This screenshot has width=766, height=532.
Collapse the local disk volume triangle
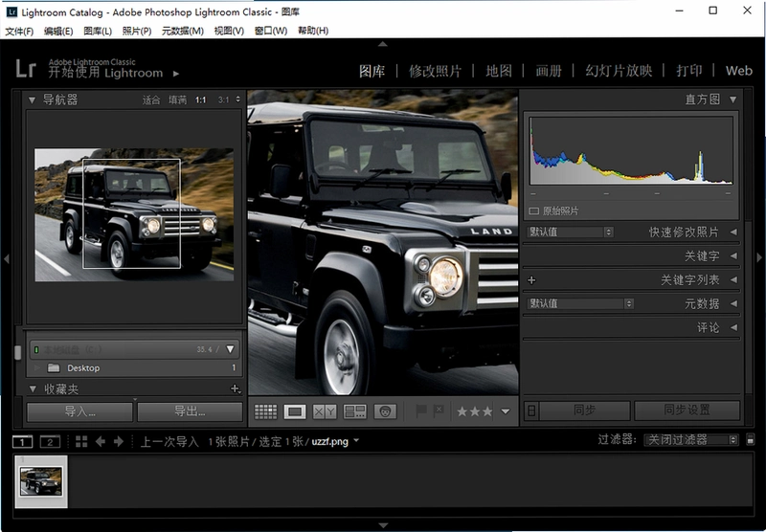(230, 349)
